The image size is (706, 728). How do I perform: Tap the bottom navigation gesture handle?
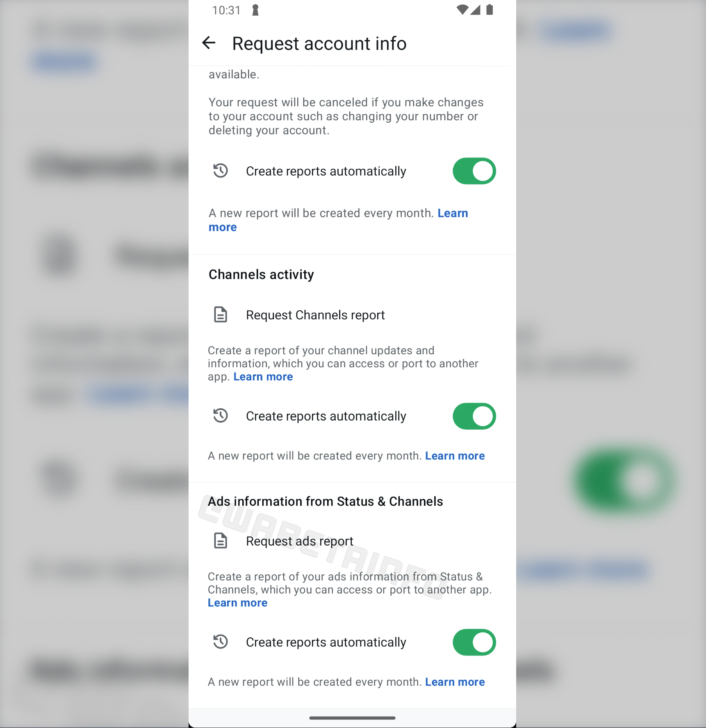tap(352, 718)
